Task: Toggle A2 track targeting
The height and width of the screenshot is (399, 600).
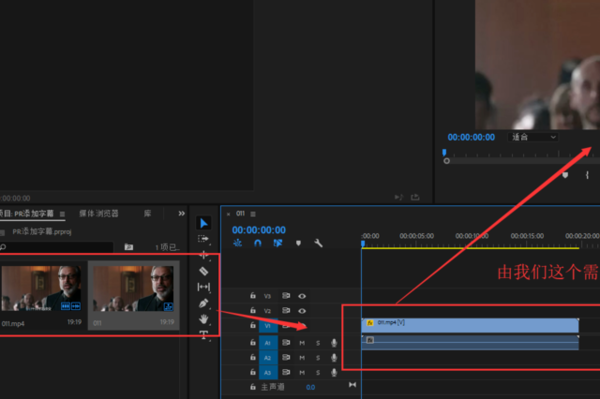Action: pos(268,358)
